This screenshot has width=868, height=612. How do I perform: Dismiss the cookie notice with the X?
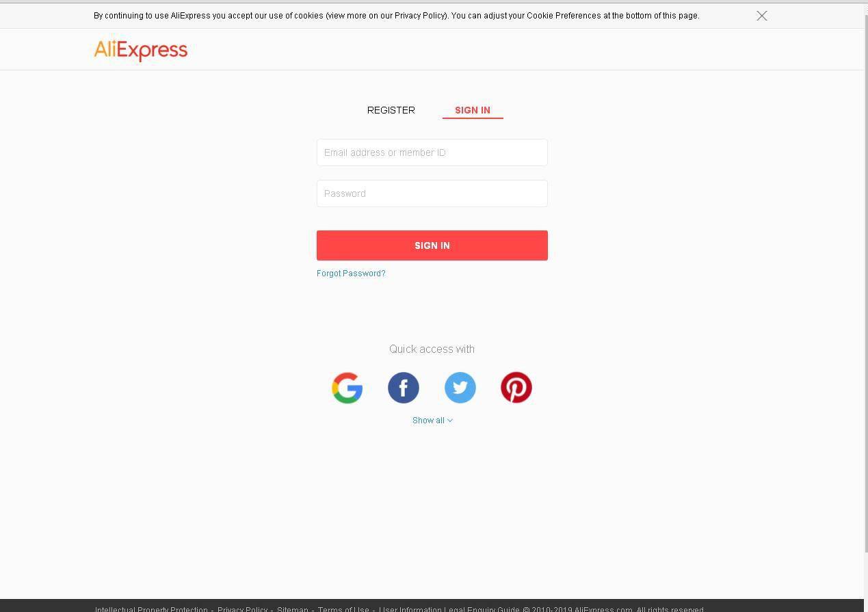pyautogui.click(x=762, y=16)
